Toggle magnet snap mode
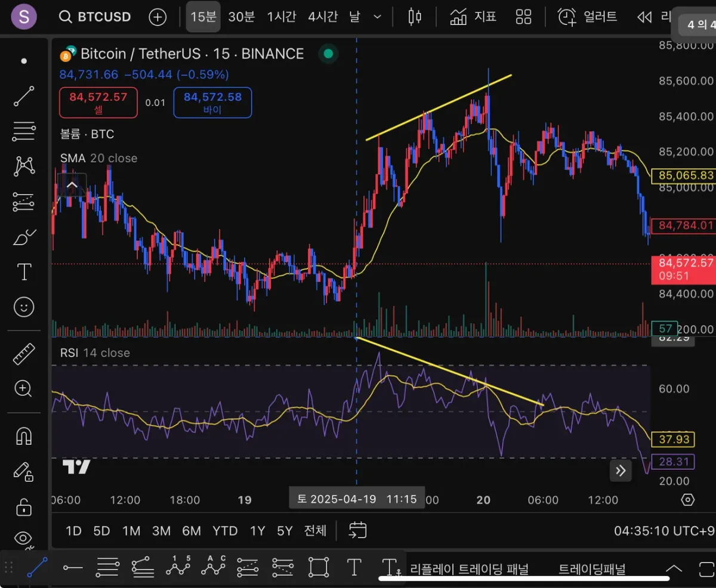The image size is (716, 588). [x=24, y=437]
